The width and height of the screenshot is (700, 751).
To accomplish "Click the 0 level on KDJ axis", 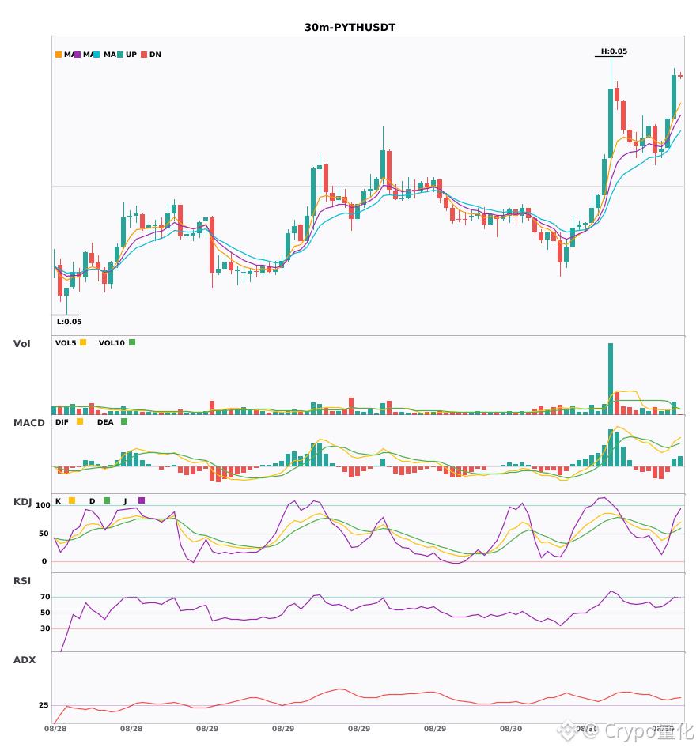I will (x=44, y=561).
